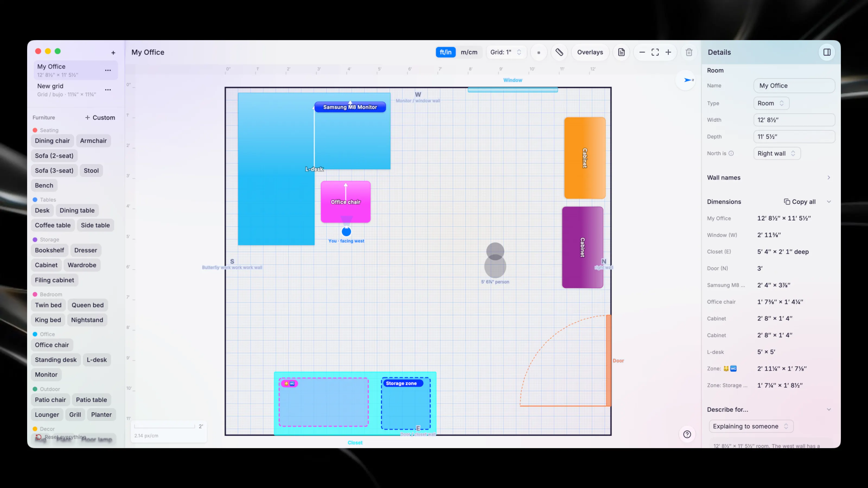Open the Grid 1" size dropdown
This screenshot has width=868, height=488.
[x=506, y=52]
